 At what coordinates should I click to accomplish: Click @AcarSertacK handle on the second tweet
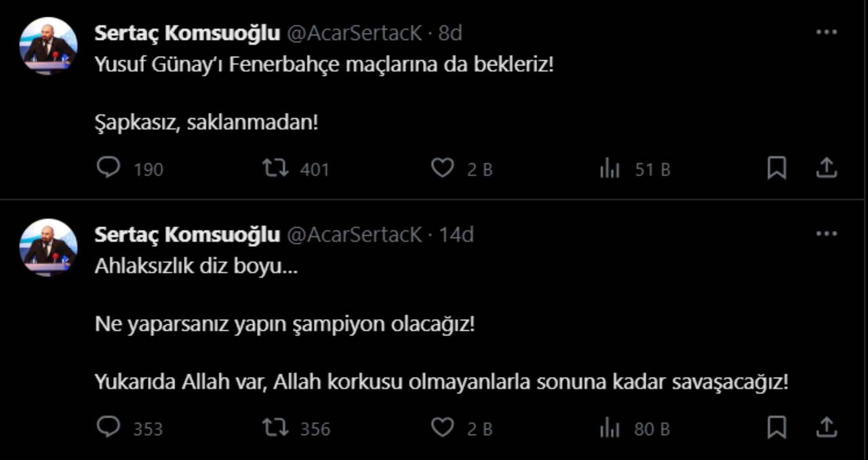click(354, 234)
